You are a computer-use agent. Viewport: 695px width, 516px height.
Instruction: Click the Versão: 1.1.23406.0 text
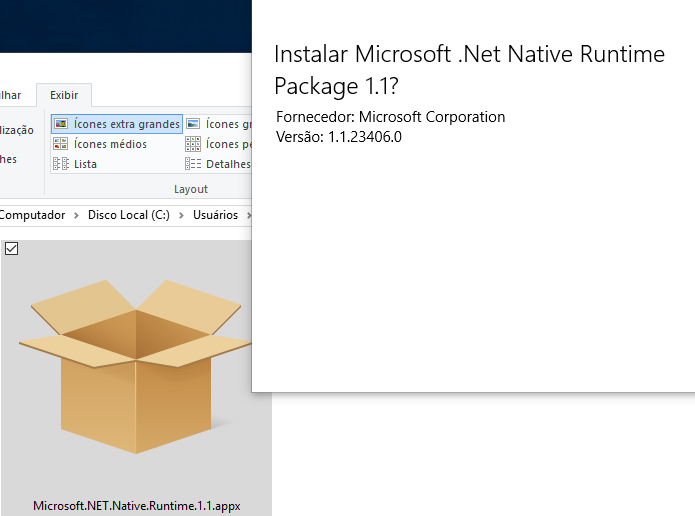(x=339, y=137)
